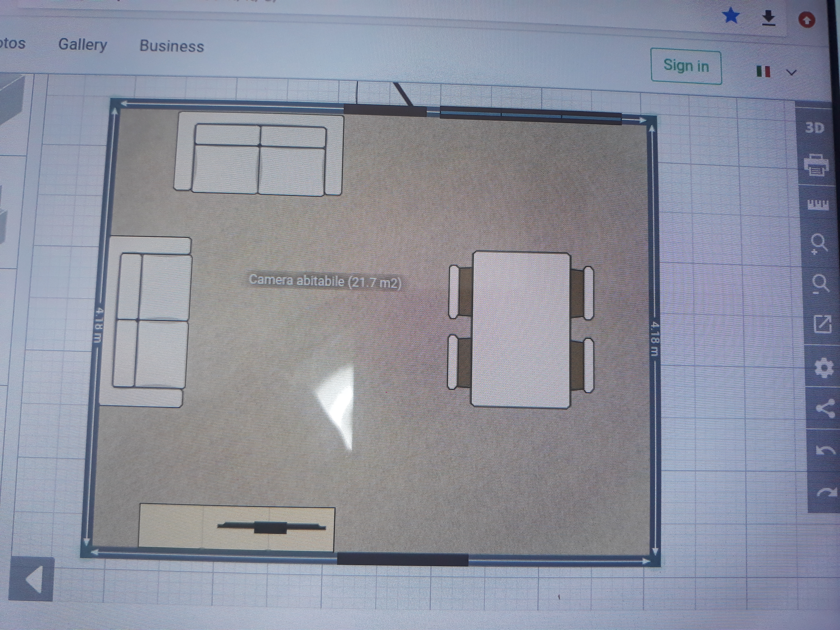Click the Sign in button
The width and height of the screenshot is (840, 630).
(686, 66)
